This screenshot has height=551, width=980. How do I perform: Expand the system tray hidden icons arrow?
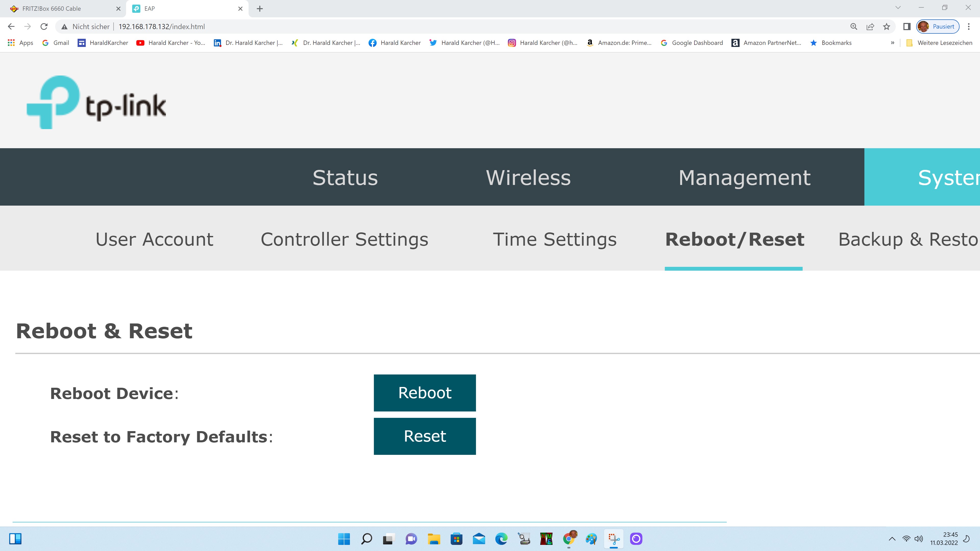(x=892, y=539)
